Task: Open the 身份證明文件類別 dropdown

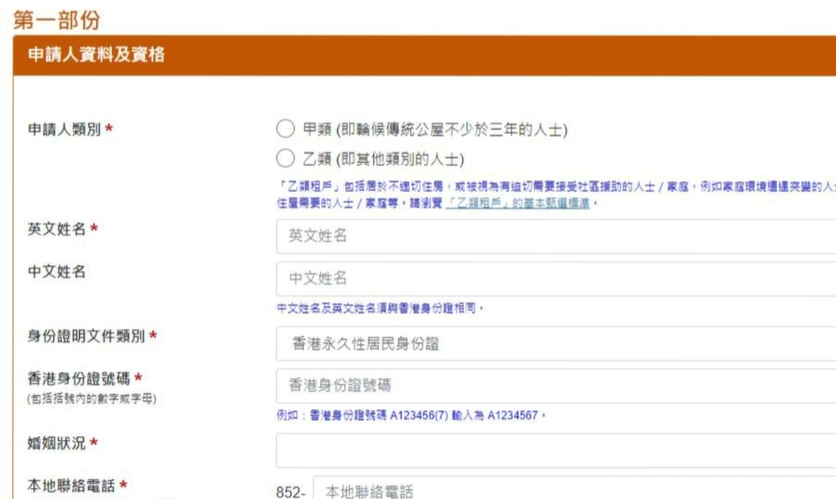Action: point(555,344)
